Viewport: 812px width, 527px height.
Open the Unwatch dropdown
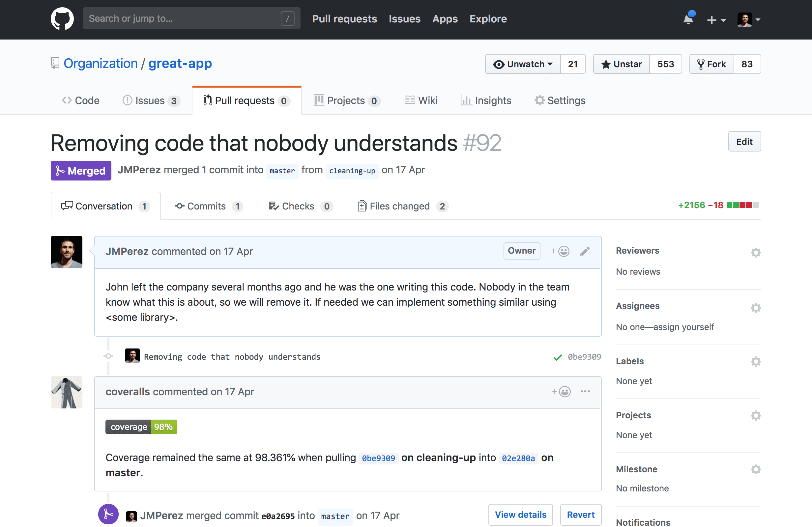tap(523, 64)
